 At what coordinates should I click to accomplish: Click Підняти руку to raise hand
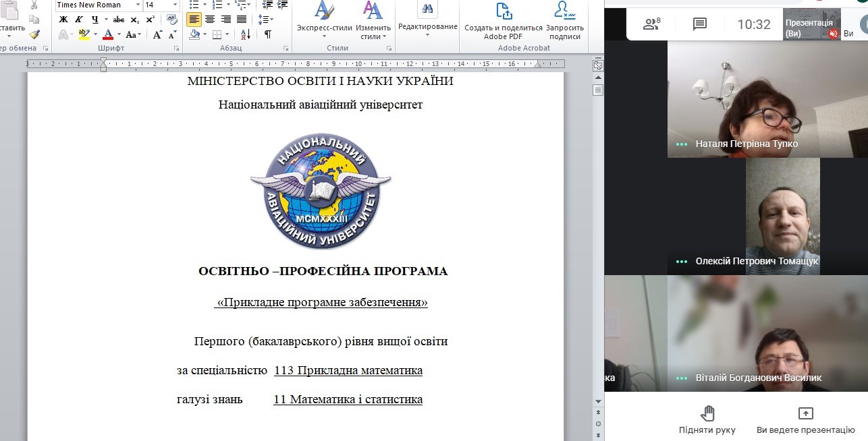click(707, 419)
